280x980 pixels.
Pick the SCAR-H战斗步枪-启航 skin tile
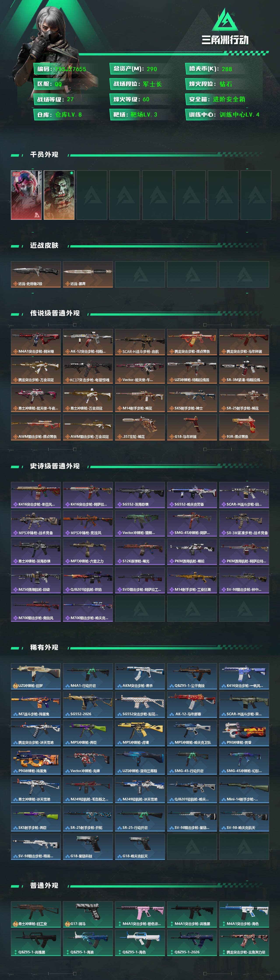point(140,342)
